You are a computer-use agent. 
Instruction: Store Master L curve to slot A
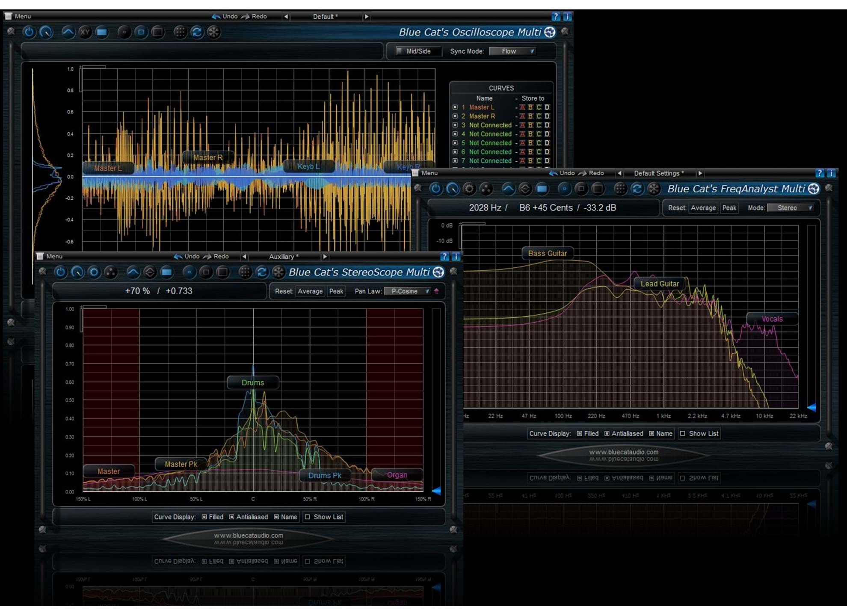522,107
